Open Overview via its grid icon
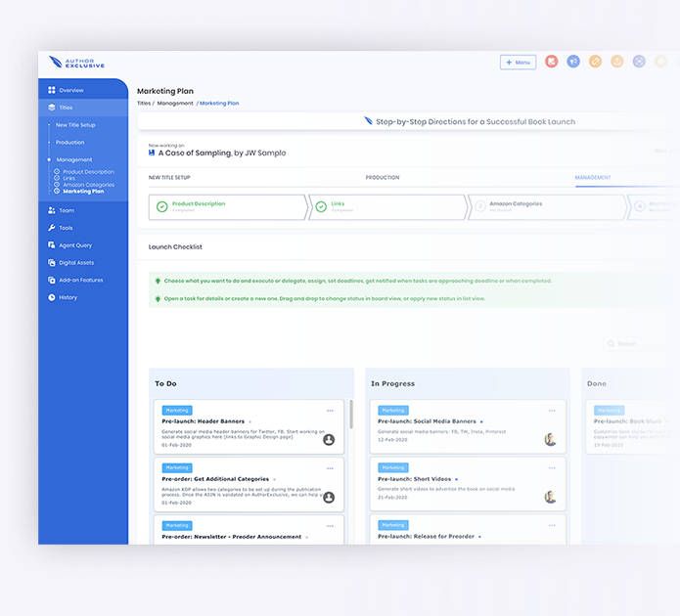The width and height of the screenshot is (680, 616). click(x=52, y=90)
